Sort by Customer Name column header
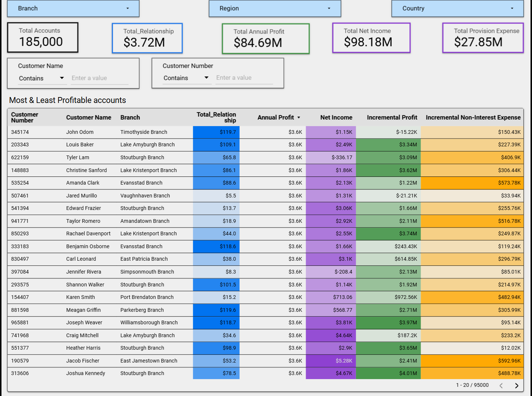532x396 pixels. 89,118
